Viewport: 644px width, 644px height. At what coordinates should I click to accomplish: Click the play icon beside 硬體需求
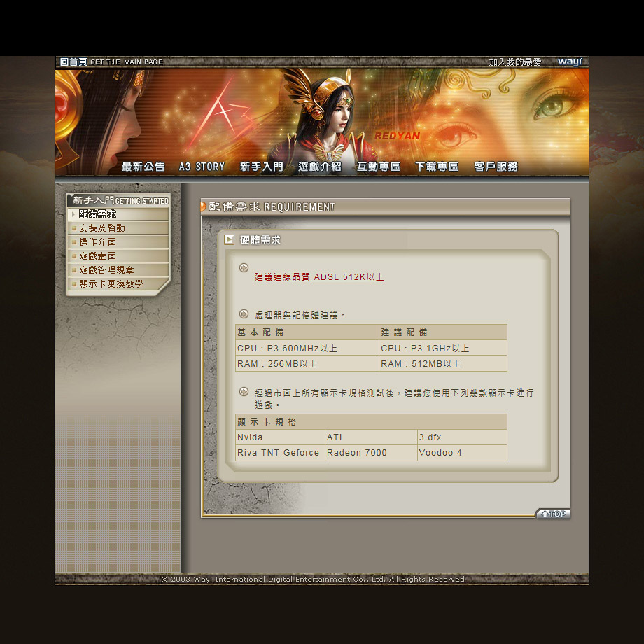point(229,239)
